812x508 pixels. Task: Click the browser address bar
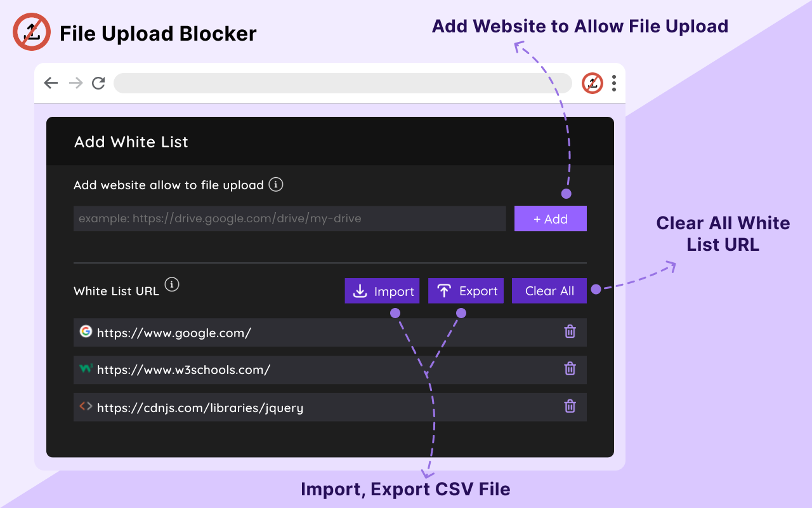click(343, 83)
